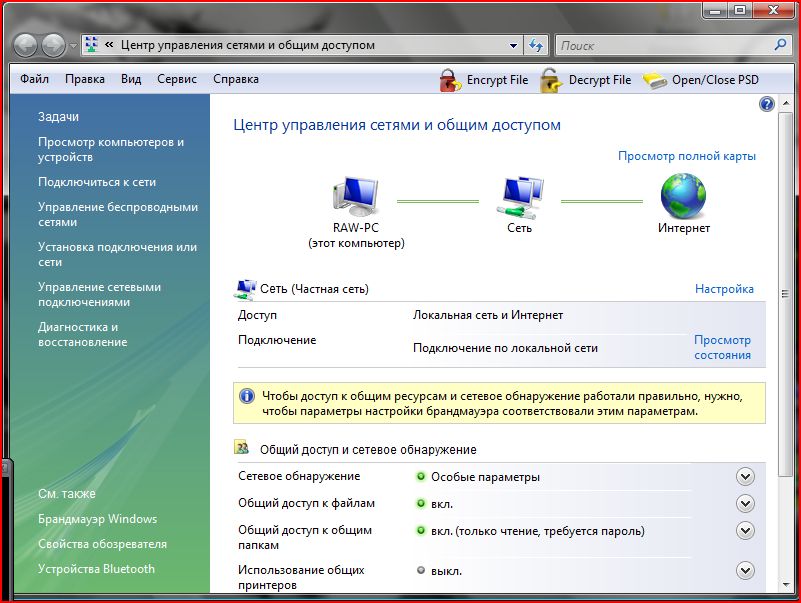
Task: Click the Сеть (Частная сеть) icon
Action: point(245,289)
